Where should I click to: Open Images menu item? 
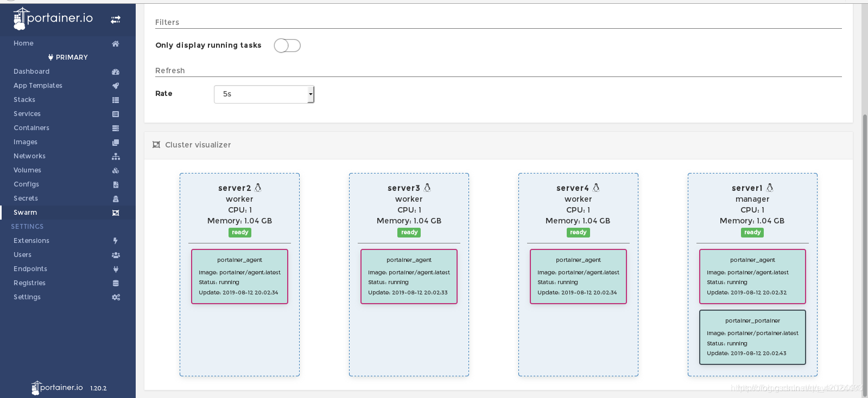(x=26, y=142)
